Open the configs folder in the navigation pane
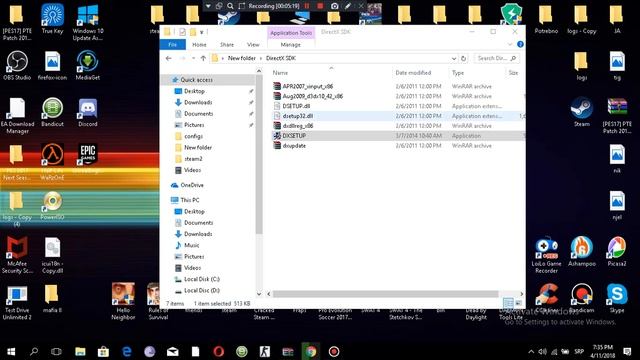This screenshot has height=360, width=640. [193, 136]
